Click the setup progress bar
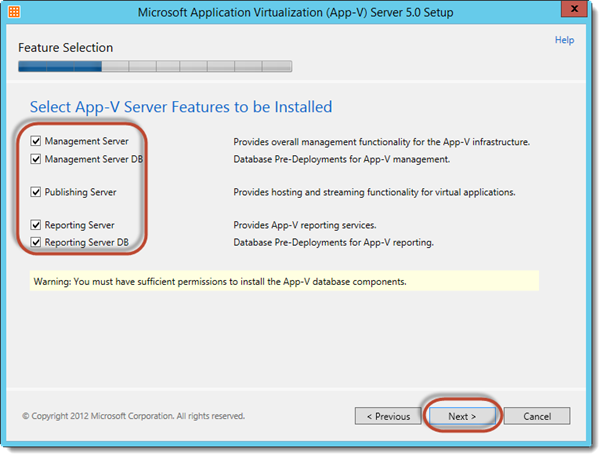Image resolution: width=604 pixels, height=459 pixels. [x=155, y=66]
